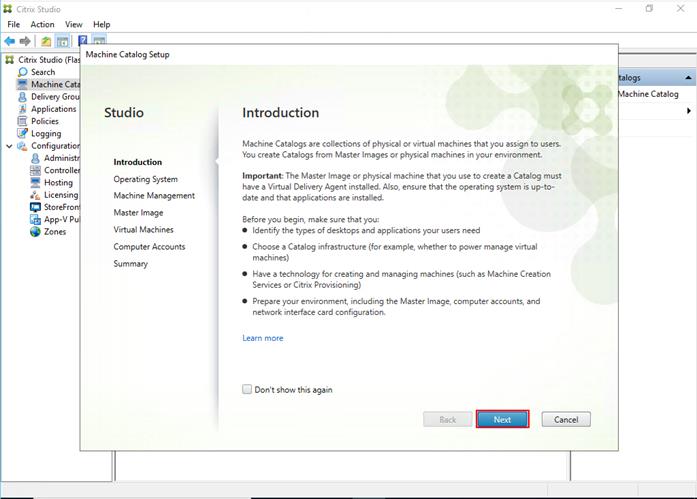The height and width of the screenshot is (499, 697).
Task: Select the Machine Catalogs icon in tree
Action: pos(22,84)
